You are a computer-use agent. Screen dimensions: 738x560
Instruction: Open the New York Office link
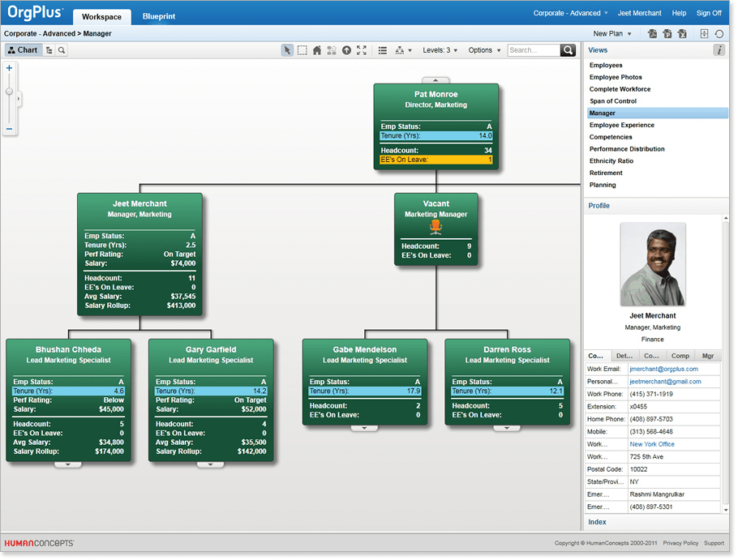pos(652,444)
